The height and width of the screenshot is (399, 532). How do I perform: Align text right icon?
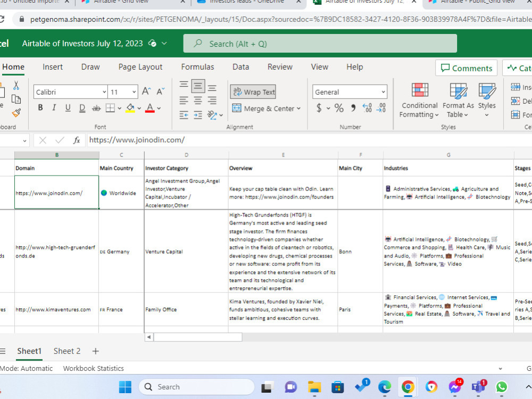pyautogui.click(x=212, y=101)
